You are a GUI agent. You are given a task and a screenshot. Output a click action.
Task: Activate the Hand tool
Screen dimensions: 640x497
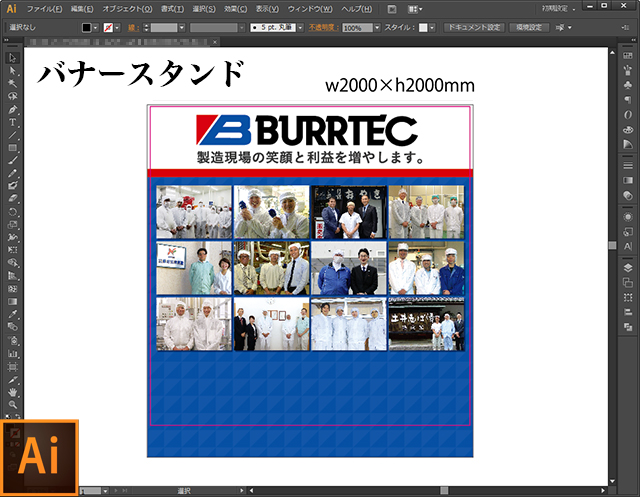pos(12,392)
